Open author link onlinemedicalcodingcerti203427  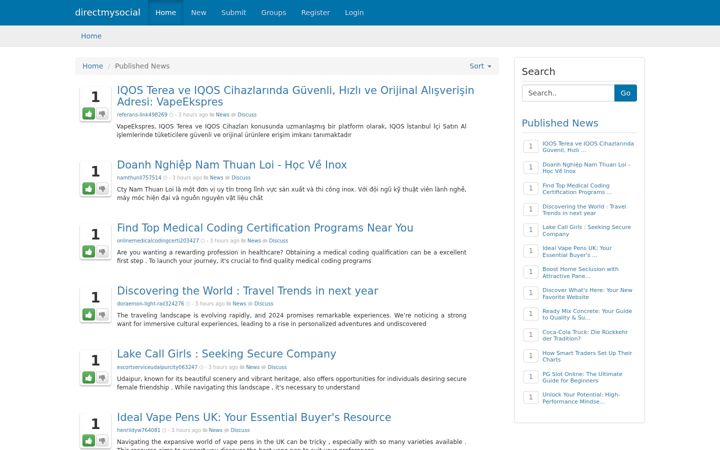coord(158,241)
